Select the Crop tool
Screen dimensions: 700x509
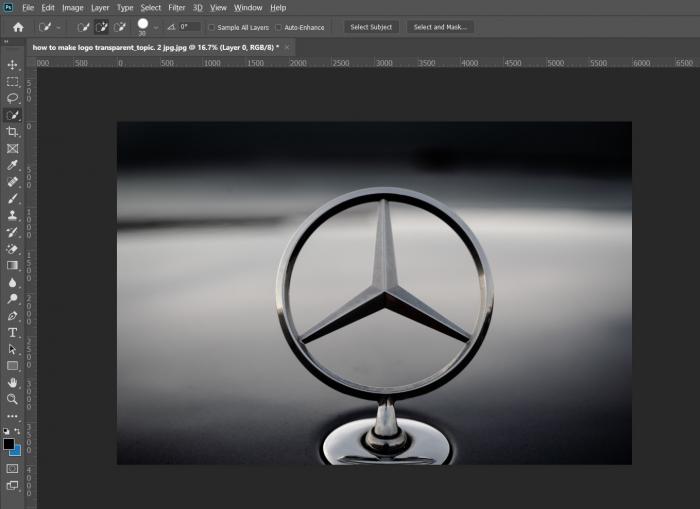pos(12,132)
